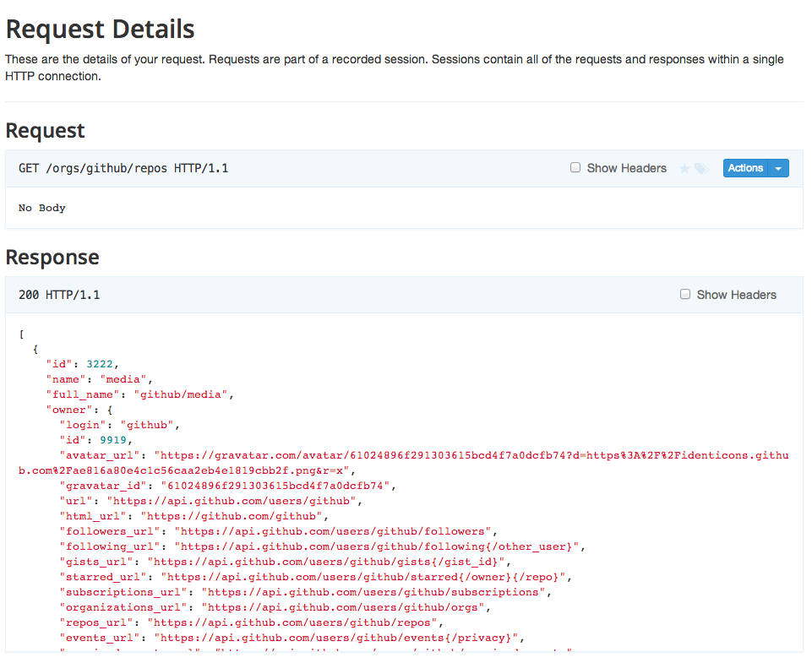
Task: Click the No Body text in Request
Action: [42, 208]
